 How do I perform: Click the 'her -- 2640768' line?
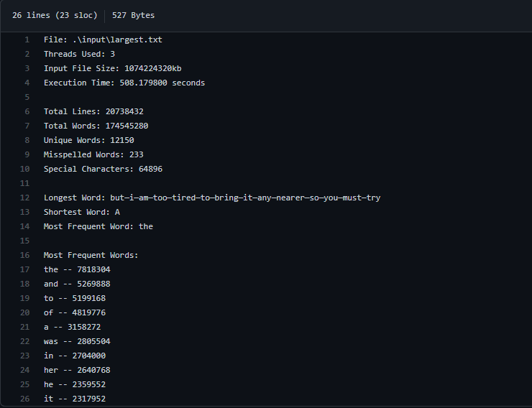click(77, 370)
